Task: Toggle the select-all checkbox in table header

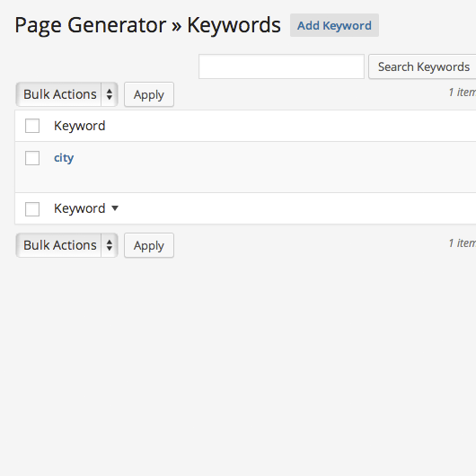Action: pyautogui.click(x=32, y=126)
